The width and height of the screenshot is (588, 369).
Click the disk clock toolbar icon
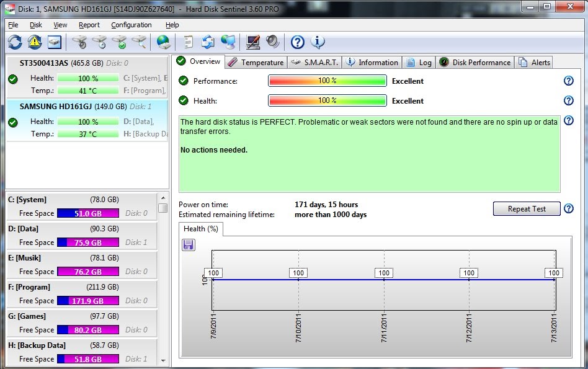click(x=98, y=42)
